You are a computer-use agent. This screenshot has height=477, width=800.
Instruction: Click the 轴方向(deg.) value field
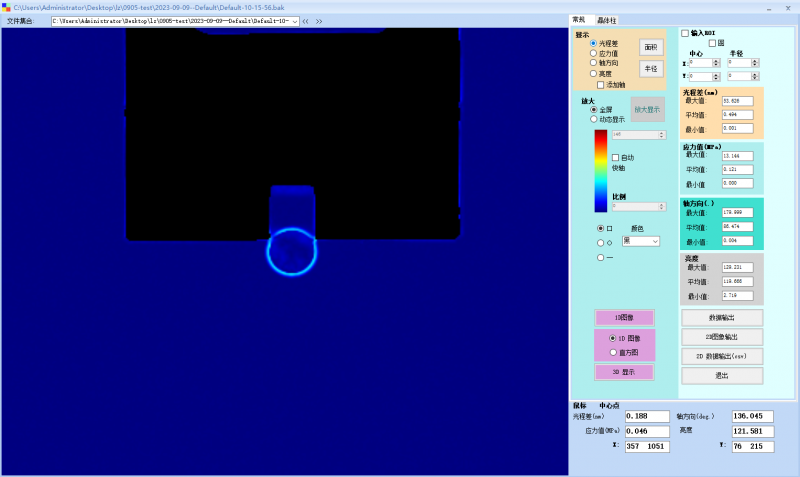753,416
